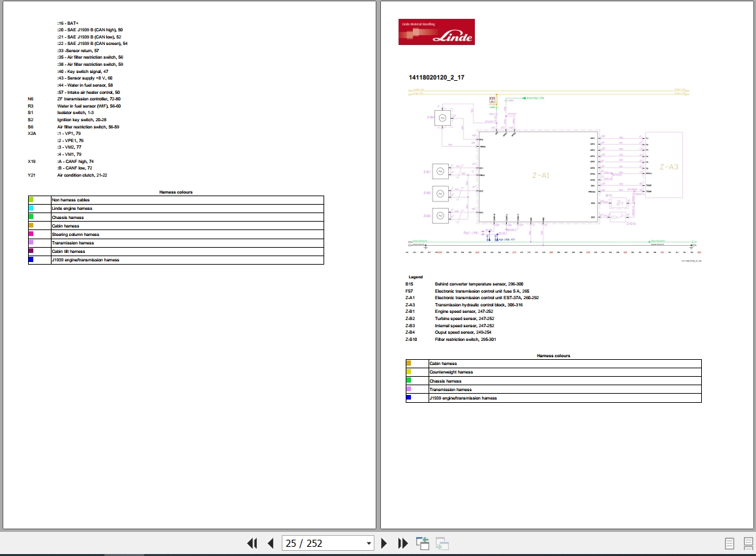Click 'Behind converter temperature sensor, 296-300'
Screen dimensions: 756x556
479,284
